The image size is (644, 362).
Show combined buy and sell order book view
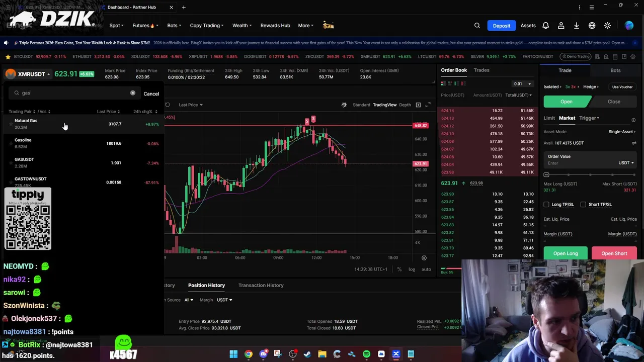tap(444, 83)
